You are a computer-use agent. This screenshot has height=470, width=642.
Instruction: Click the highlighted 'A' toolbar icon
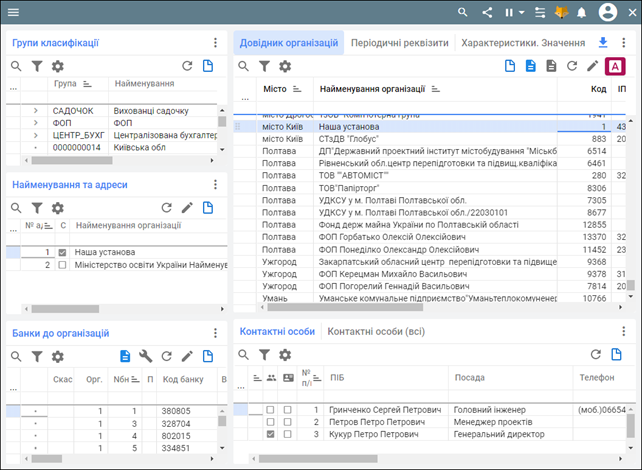tap(616, 66)
